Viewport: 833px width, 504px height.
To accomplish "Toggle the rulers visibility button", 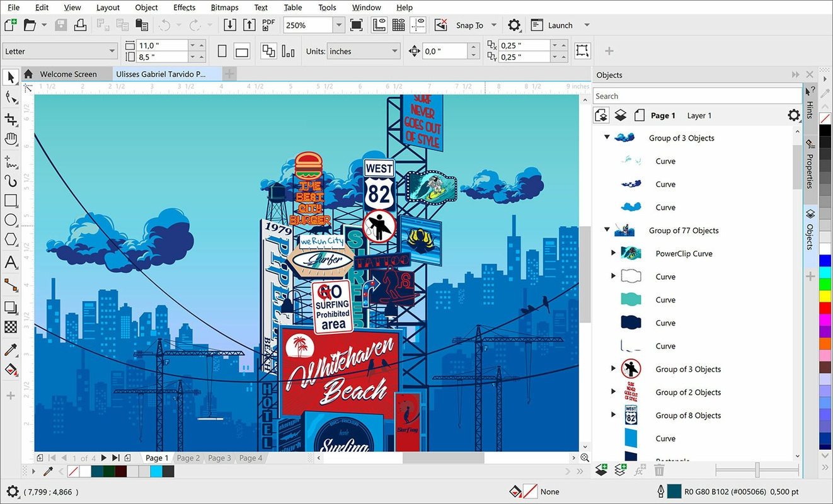I will (379, 25).
